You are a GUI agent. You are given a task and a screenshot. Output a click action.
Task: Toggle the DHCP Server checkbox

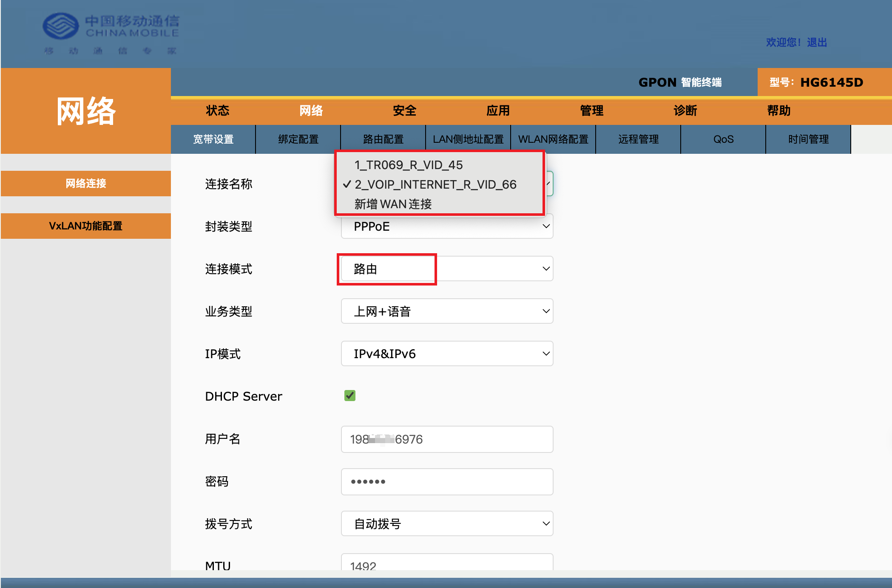(349, 396)
